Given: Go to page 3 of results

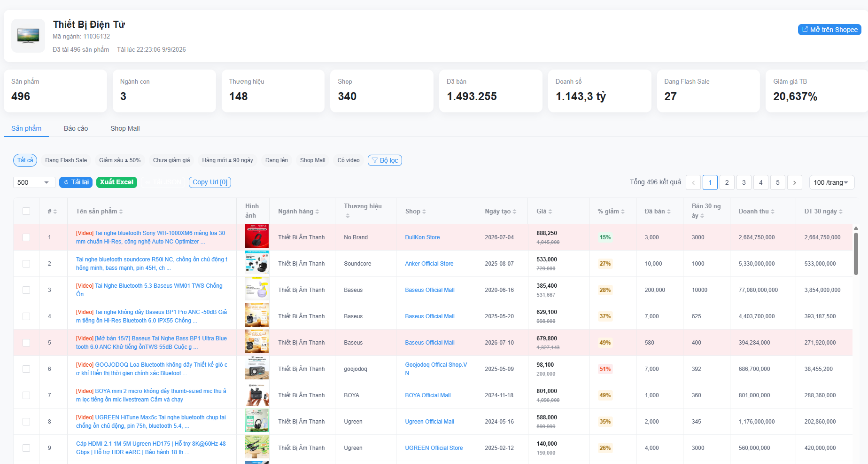Looking at the screenshot, I should click(x=744, y=182).
